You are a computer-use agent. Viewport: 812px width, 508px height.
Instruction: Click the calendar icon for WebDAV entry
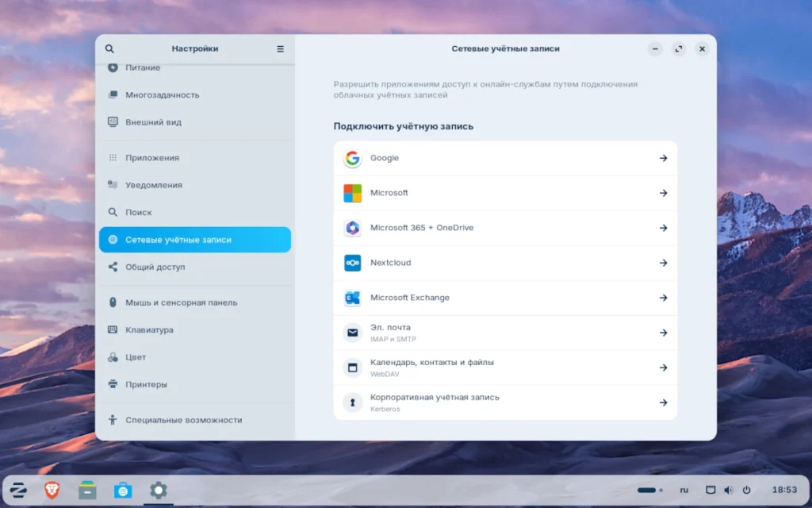(x=353, y=368)
